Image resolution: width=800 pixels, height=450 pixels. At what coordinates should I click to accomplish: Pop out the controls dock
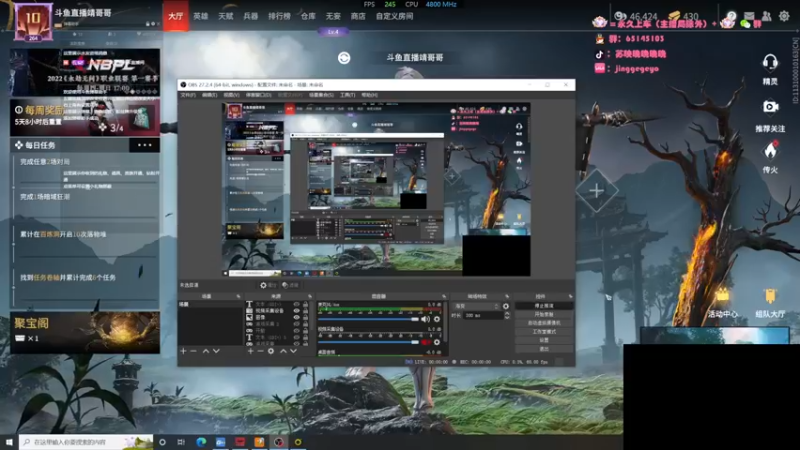(570, 296)
